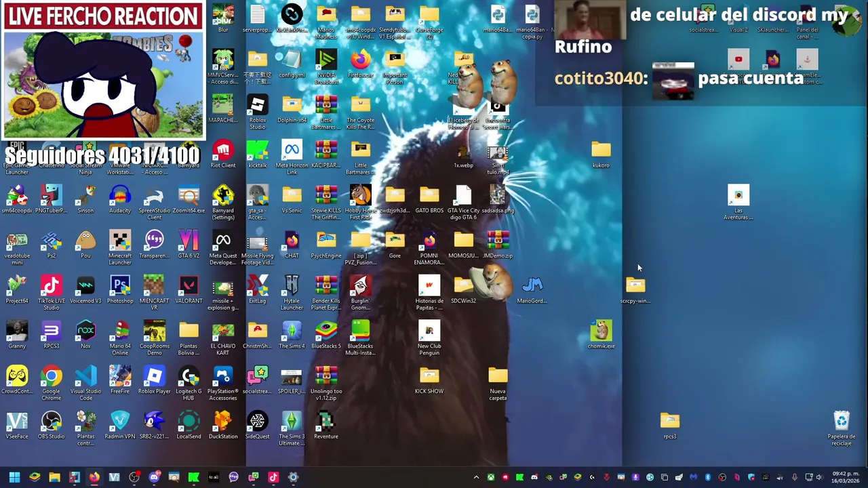Open File Explorer on the taskbar
The height and width of the screenshot is (488, 868).
[54, 477]
